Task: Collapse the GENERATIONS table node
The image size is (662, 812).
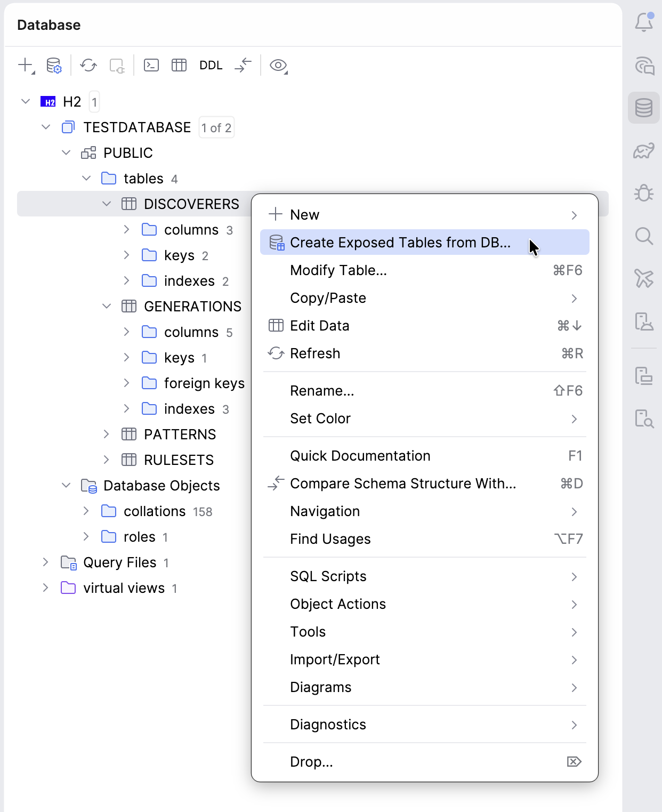Action: 107,306
